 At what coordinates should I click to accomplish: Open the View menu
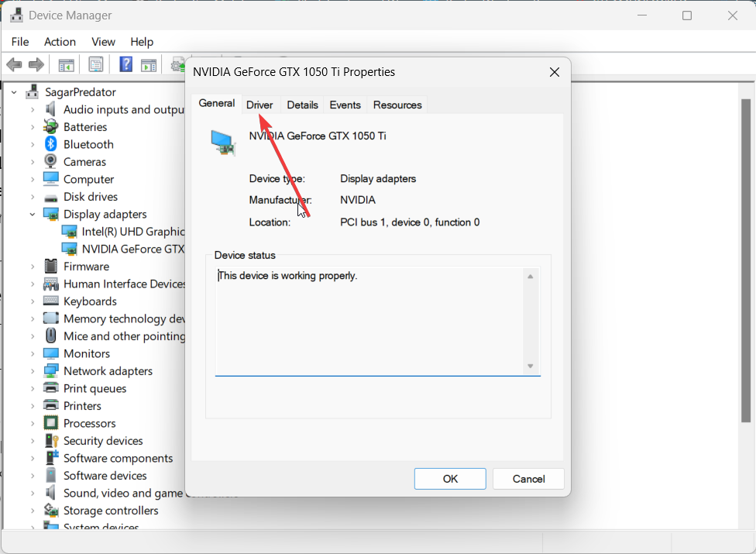tap(103, 42)
